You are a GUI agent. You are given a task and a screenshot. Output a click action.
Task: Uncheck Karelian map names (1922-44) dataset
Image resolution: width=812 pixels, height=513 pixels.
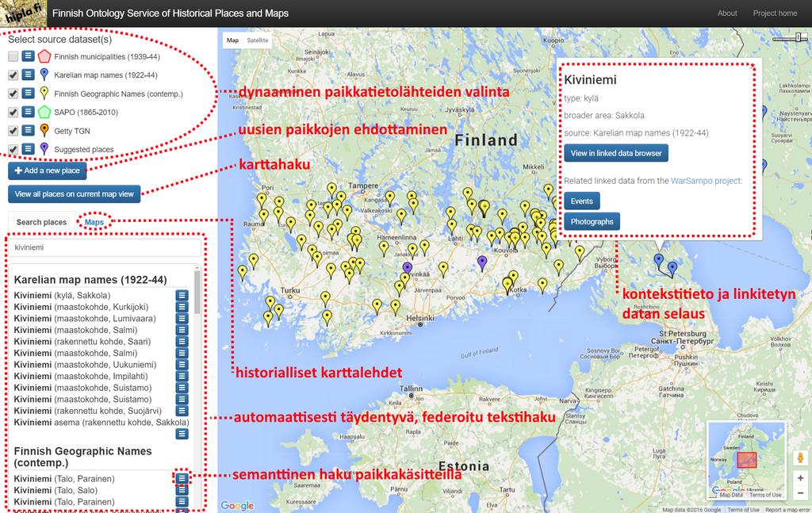(x=13, y=75)
